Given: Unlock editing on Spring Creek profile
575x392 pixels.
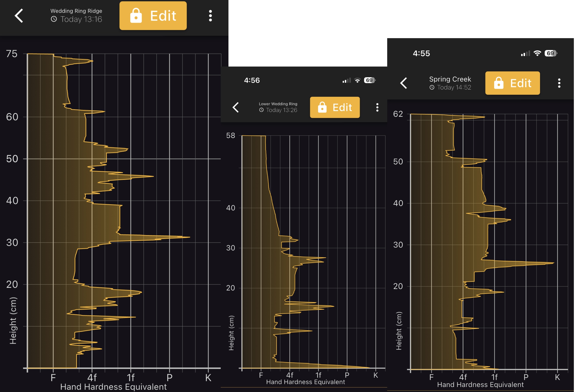Looking at the screenshot, I should pos(512,83).
